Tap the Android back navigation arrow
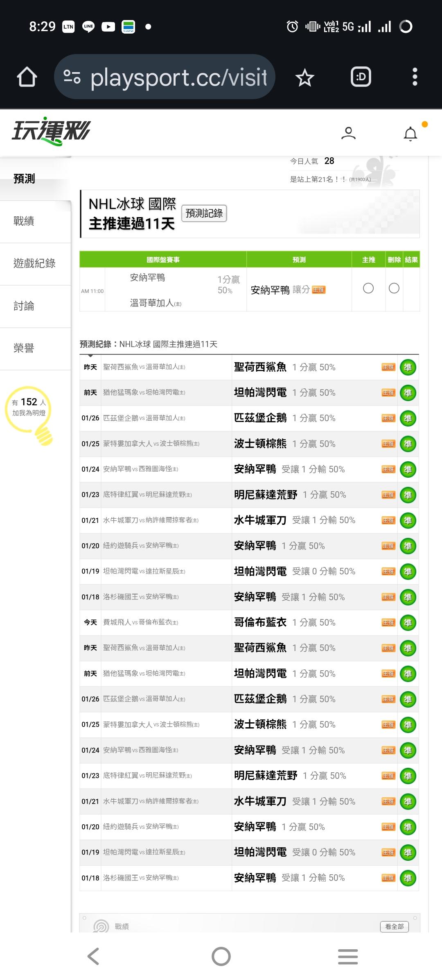 pyautogui.click(x=94, y=956)
